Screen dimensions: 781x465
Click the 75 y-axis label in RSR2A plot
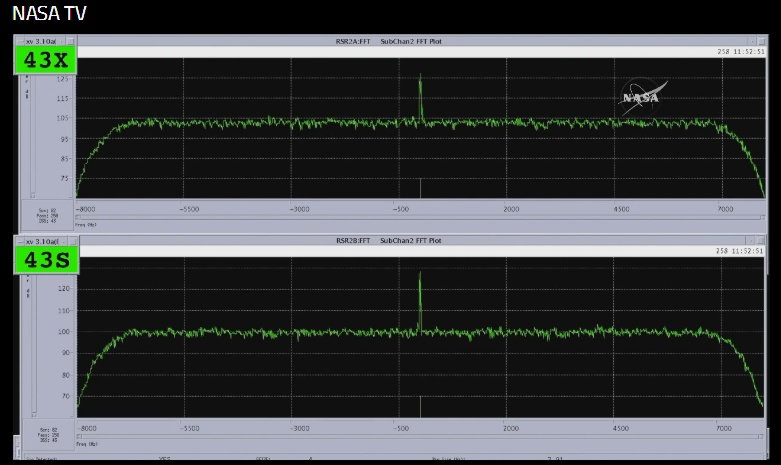[65, 178]
